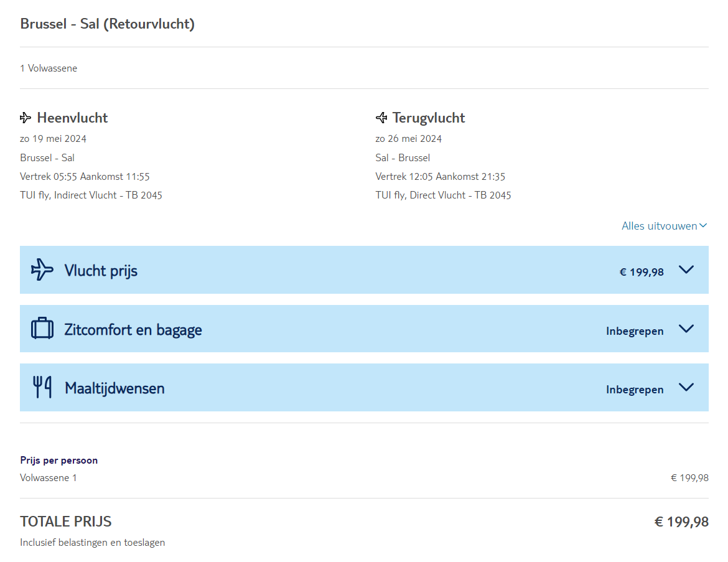Click the outbound plane icon beside Heenvlucht
The image size is (728, 562).
pyautogui.click(x=26, y=118)
